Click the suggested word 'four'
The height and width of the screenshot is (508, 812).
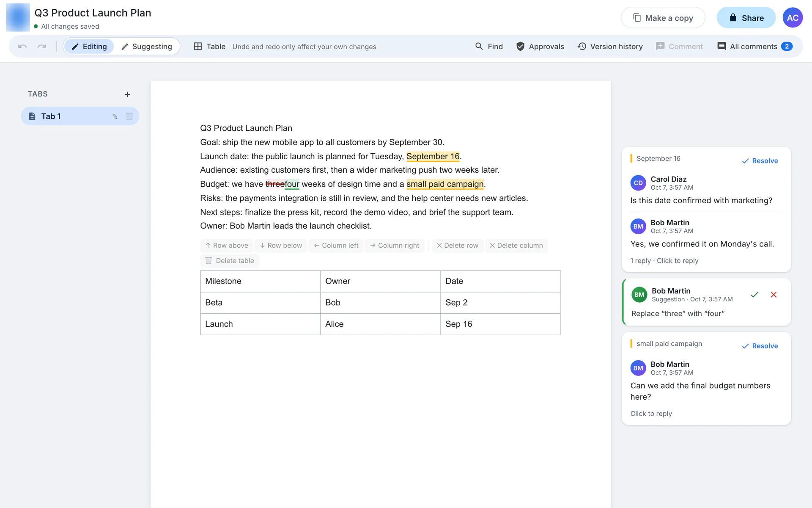[292, 184]
